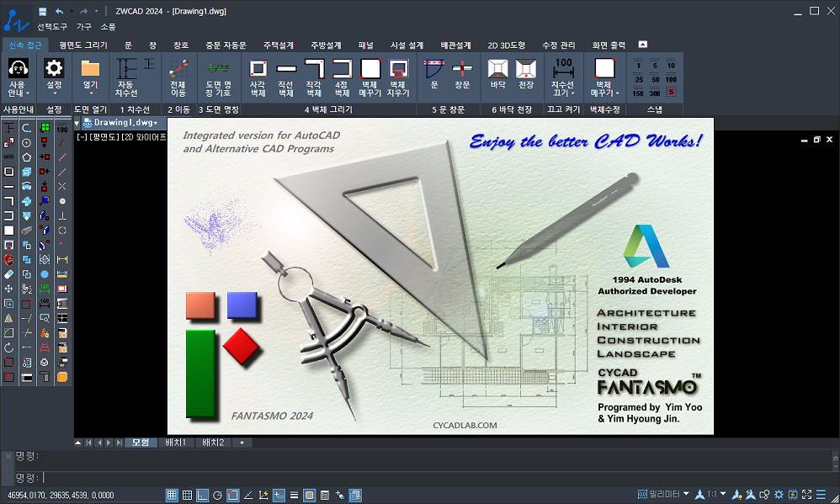This screenshot has width=840, height=504.
Task: Set snap spacing to 100 in 스냅 panel
Action: click(672, 79)
